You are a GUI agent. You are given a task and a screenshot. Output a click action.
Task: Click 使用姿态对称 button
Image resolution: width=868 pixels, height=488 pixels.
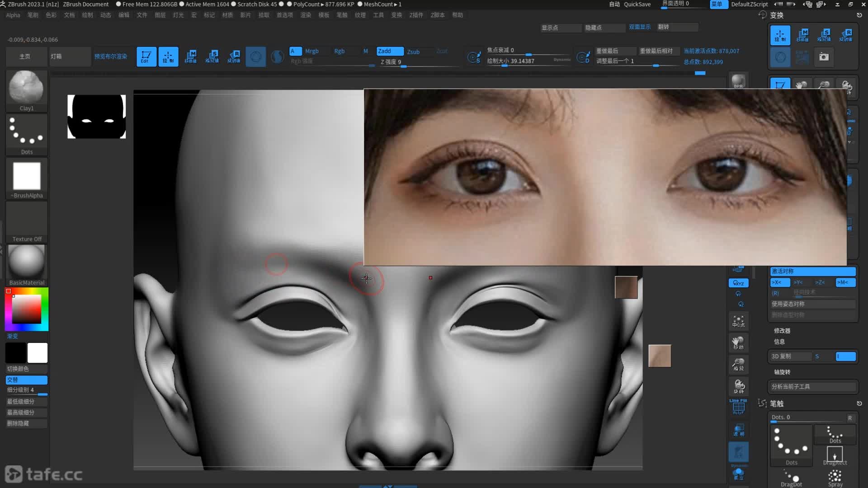click(813, 304)
